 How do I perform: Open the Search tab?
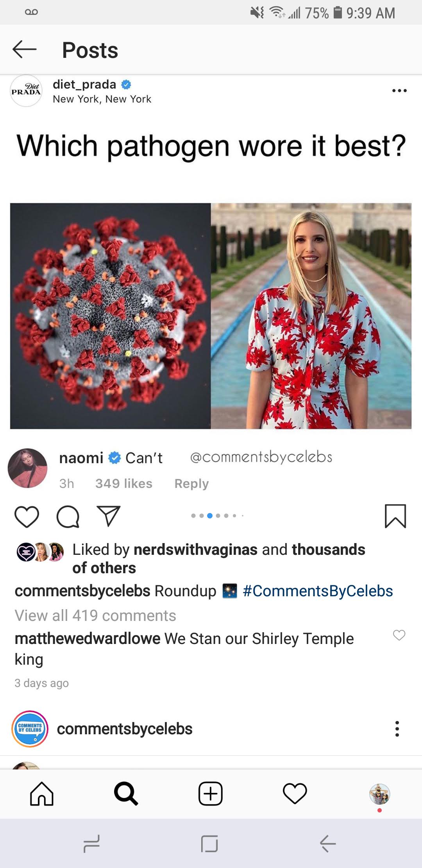(x=126, y=794)
